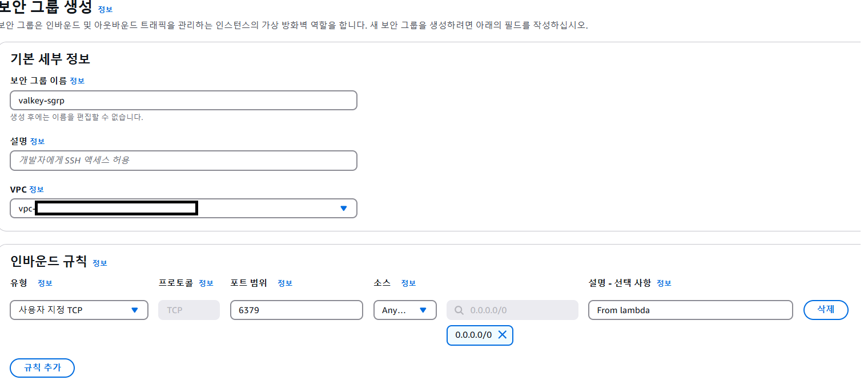Screen dimensions: 868x380
Task: Open 정보 link beside 설명 - 선택 사항
Action: 664,283
